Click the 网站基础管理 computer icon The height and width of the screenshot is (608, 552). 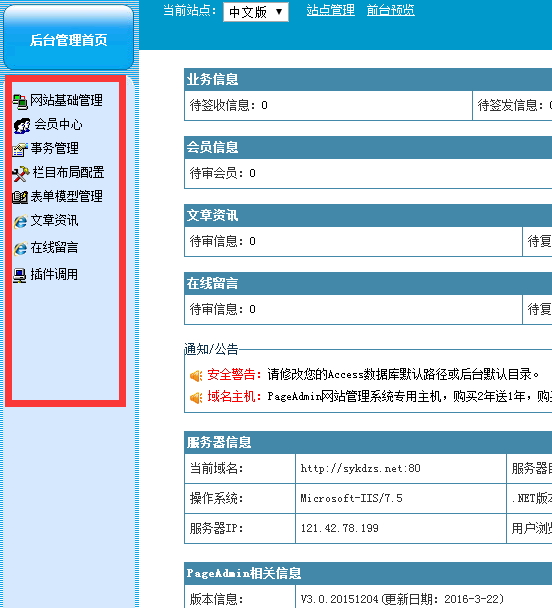pos(20,102)
